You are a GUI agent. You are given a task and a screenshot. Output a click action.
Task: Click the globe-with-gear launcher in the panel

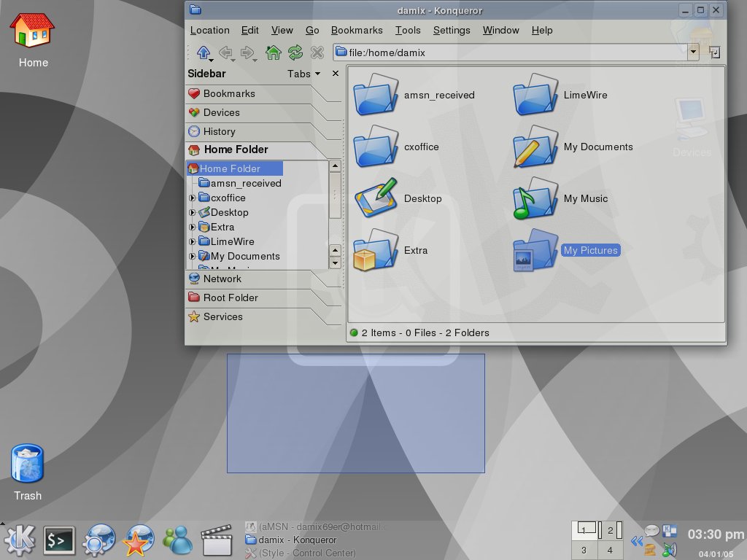point(99,540)
